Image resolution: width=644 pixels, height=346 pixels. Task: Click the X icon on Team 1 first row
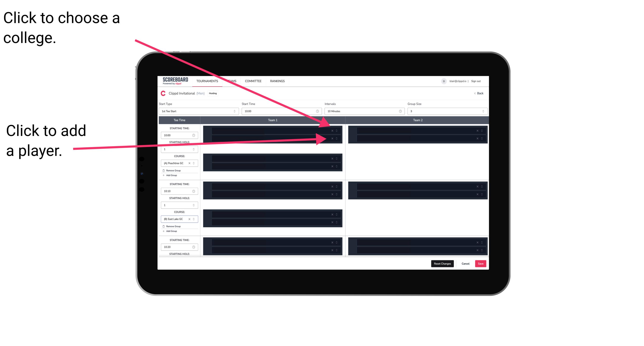point(332,131)
